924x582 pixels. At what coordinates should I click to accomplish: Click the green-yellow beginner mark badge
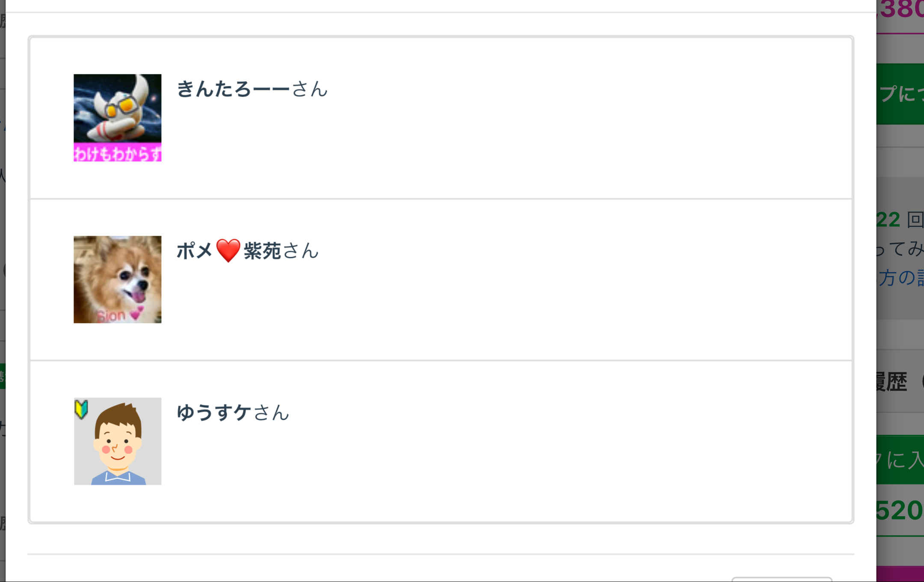pos(81,409)
